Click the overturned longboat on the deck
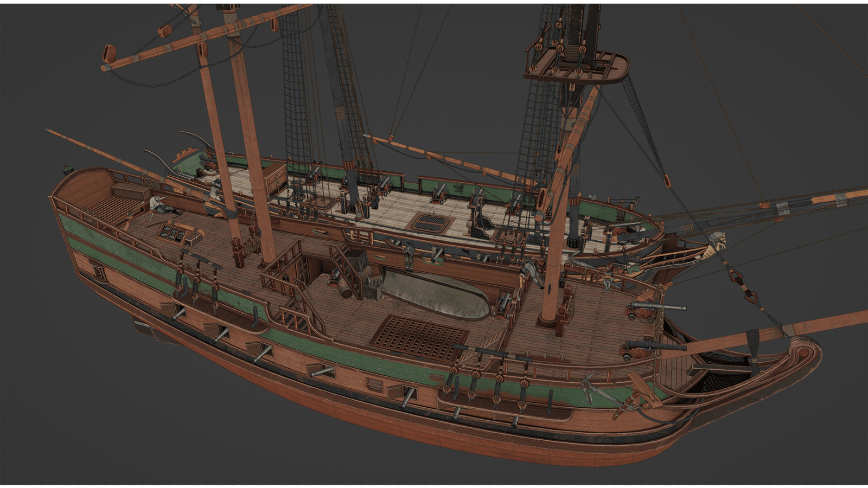This screenshot has height=488, width=868. (436, 294)
